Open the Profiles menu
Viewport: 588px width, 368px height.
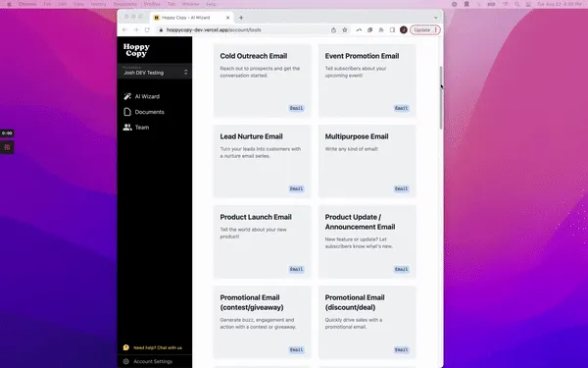(x=152, y=4)
